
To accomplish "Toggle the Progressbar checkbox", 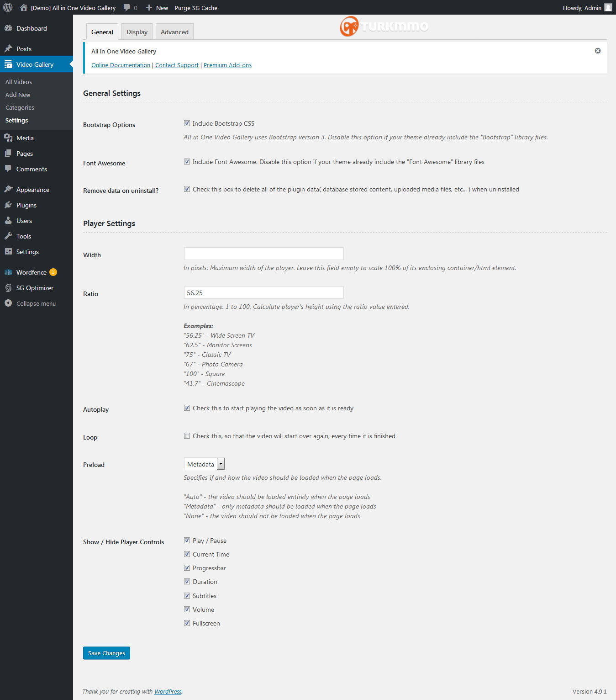I will pyautogui.click(x=187, y=567).
